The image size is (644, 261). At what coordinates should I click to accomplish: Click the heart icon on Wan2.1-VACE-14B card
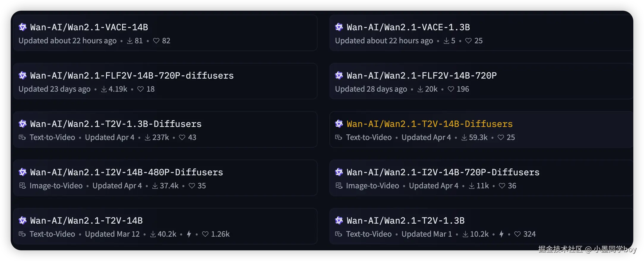pyautogui.click(x=156, y=41)
